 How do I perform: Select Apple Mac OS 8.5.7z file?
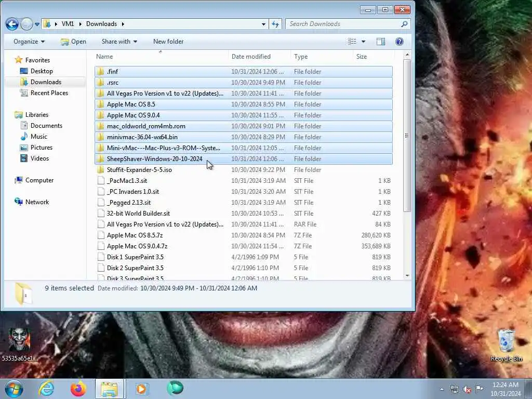[x=244, y=235]
